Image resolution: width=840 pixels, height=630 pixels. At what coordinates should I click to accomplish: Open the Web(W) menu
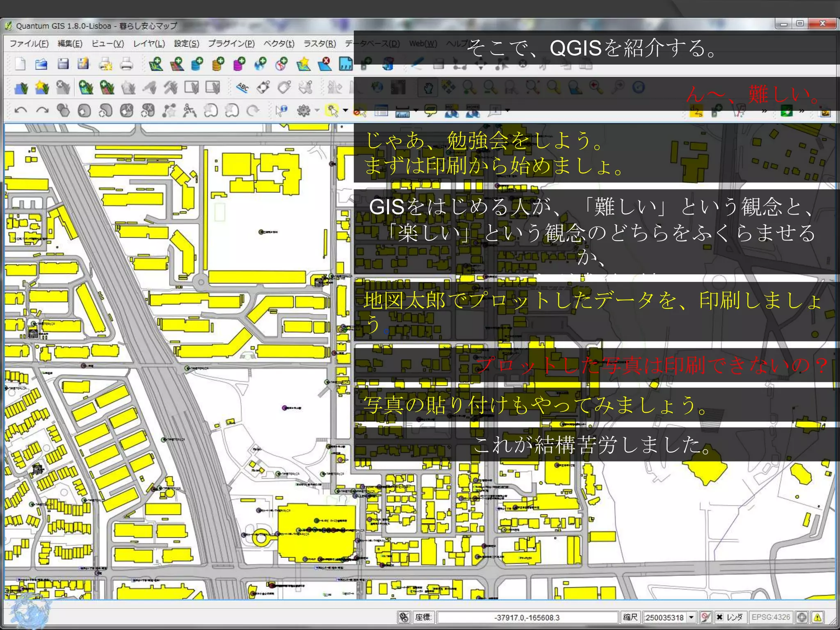(x=423, y=43)
